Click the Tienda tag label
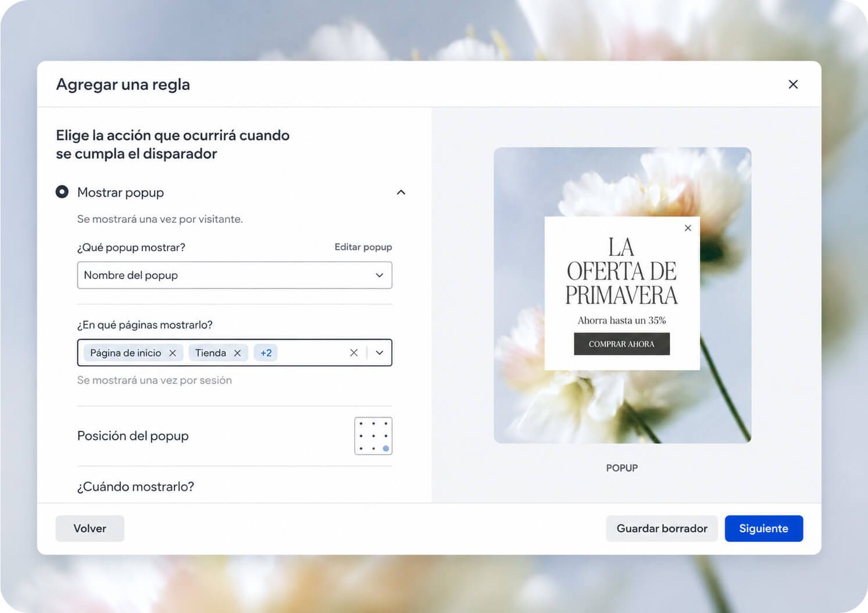 click(x=210, y=353)
